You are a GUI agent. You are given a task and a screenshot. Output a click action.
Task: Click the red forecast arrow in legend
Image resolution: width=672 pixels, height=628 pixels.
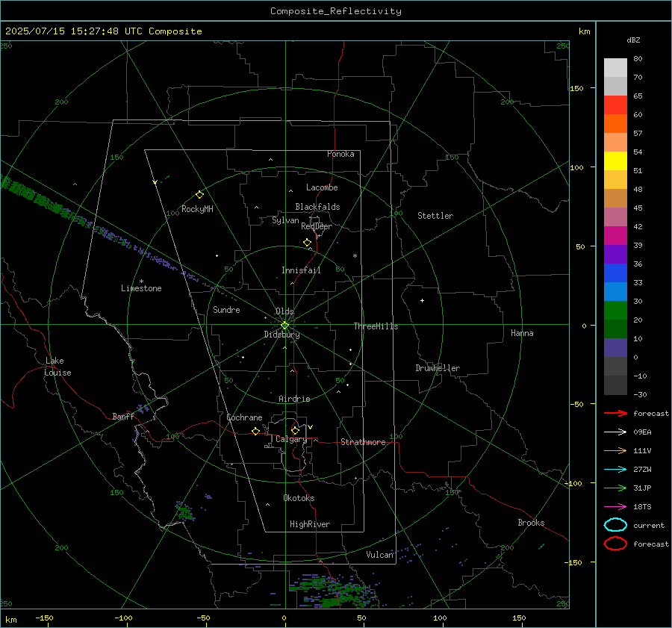click(x=615, y=413)
